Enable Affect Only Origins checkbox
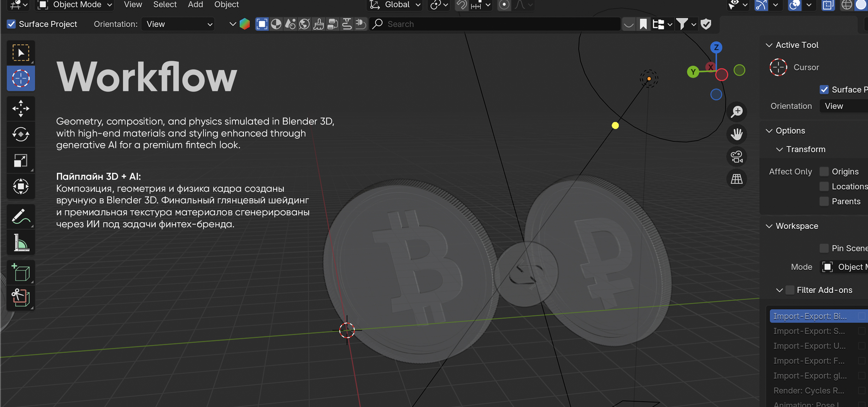 pyautogui.click(x=824, y=172)
